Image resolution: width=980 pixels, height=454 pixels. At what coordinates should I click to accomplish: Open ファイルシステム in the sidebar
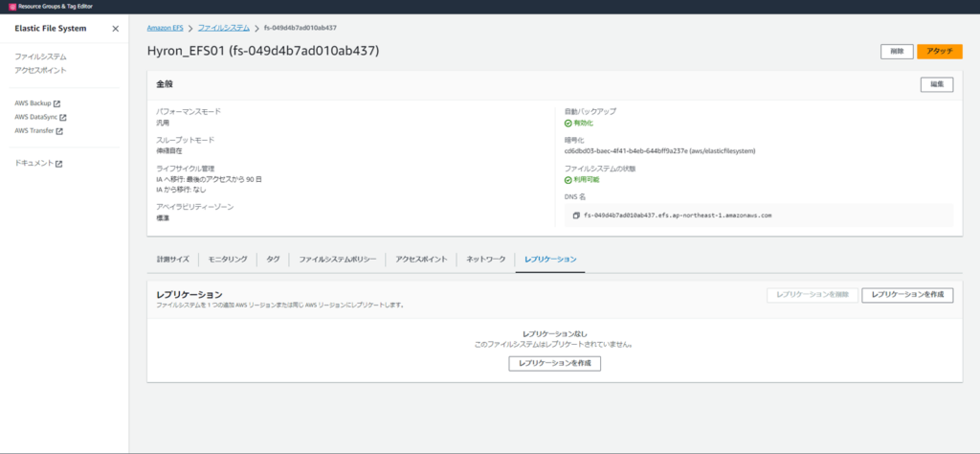(40, 57)
